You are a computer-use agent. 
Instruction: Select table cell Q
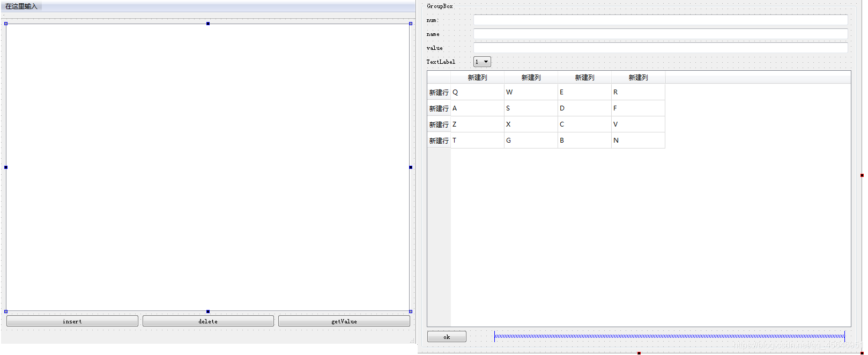tap(477, 92)
